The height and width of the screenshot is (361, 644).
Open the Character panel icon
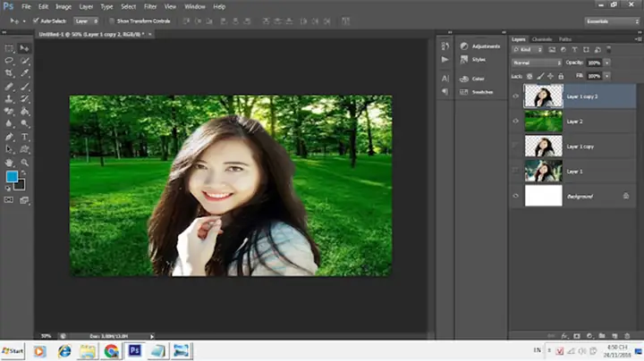(445, 79)
